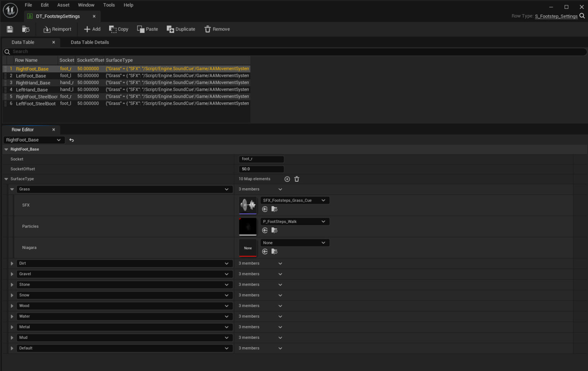588x371 pixels.
Task: Open the RightFoot_Base row selector dropdown
Action: click(x=34, y=140)
